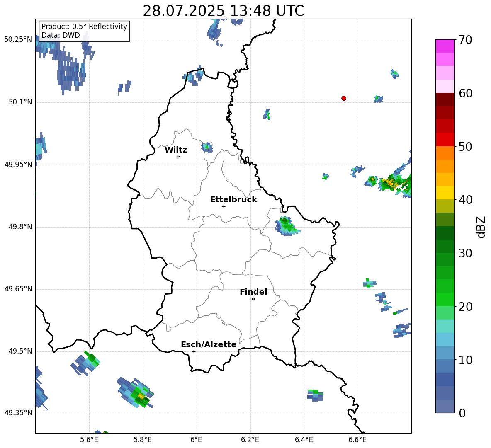Pick the orange band just below 50 dBZ
The width and height of the screenshot is (491, 448).
click(445, 153)
